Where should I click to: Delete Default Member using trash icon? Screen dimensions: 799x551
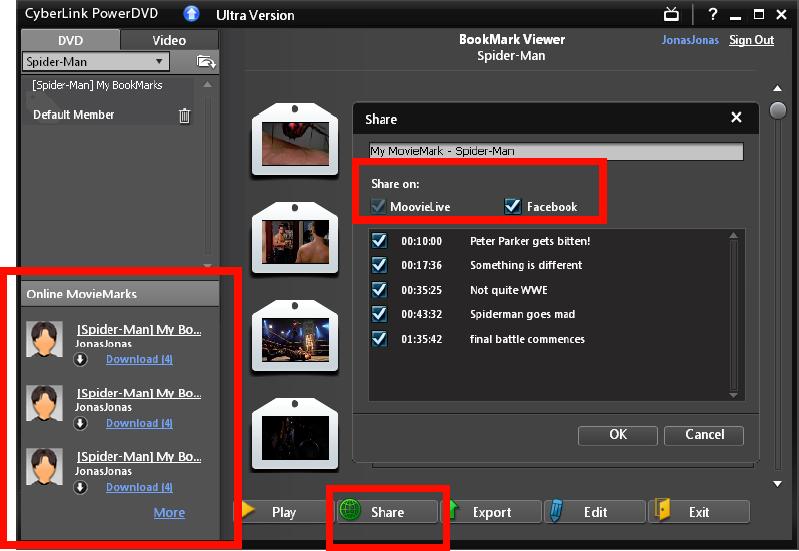click(x=184, y=115)
